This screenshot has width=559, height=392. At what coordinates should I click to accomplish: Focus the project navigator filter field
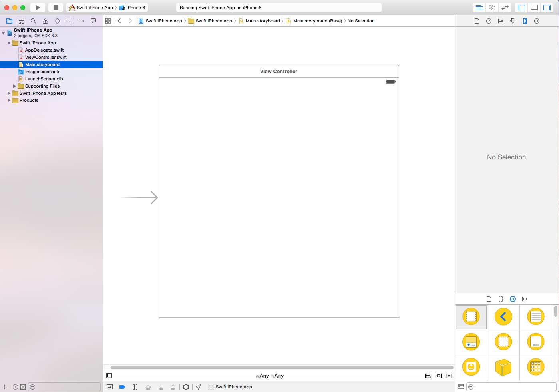(x=64, y=387)
